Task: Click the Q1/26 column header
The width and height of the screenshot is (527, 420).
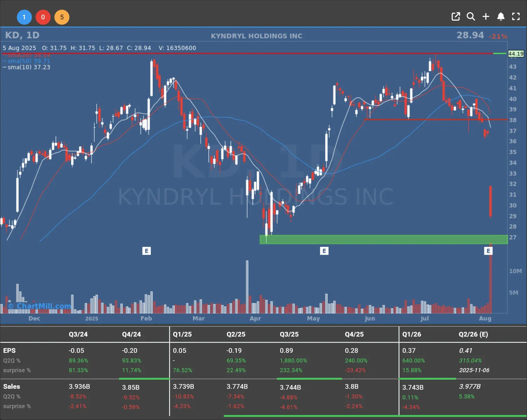Action: coord(412,334)
